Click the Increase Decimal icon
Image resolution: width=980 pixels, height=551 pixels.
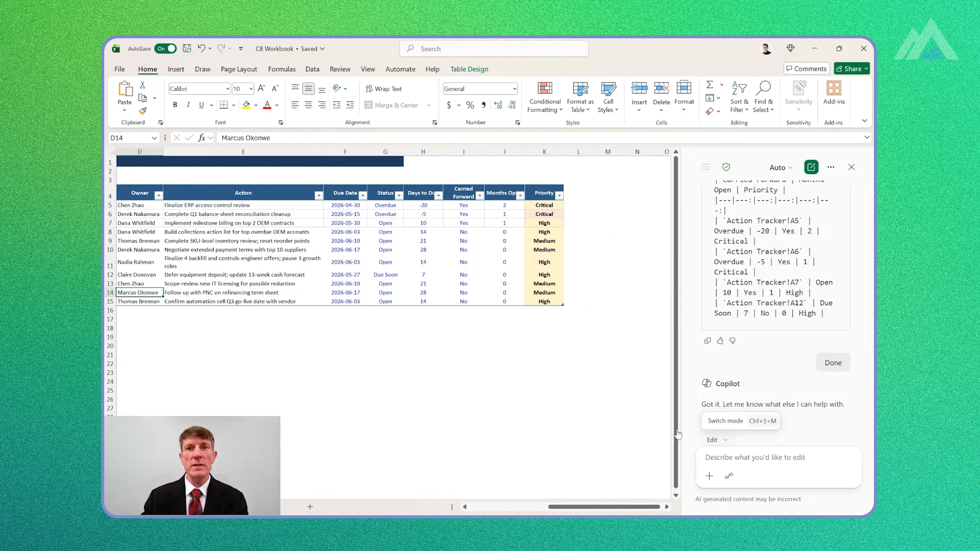click(498, 105)
